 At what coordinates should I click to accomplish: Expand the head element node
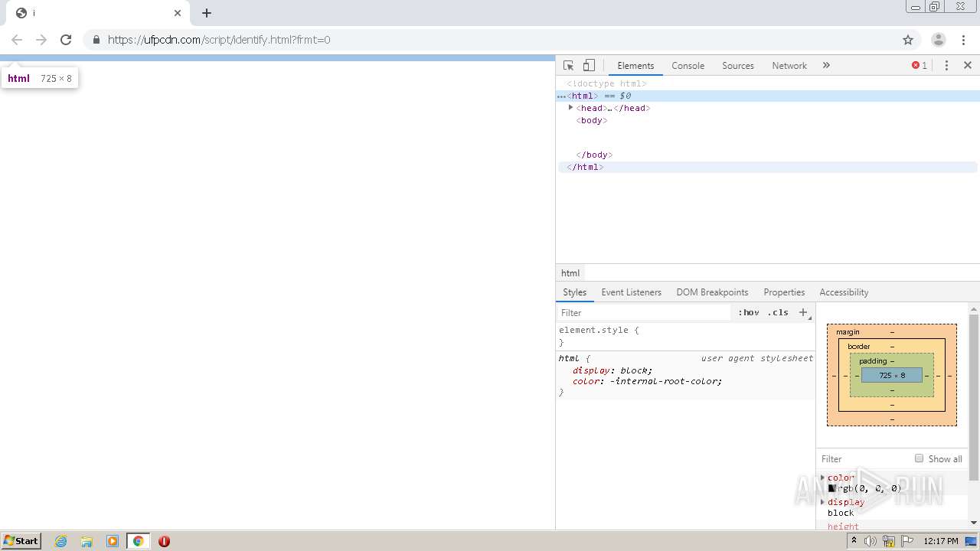(571, 108)
